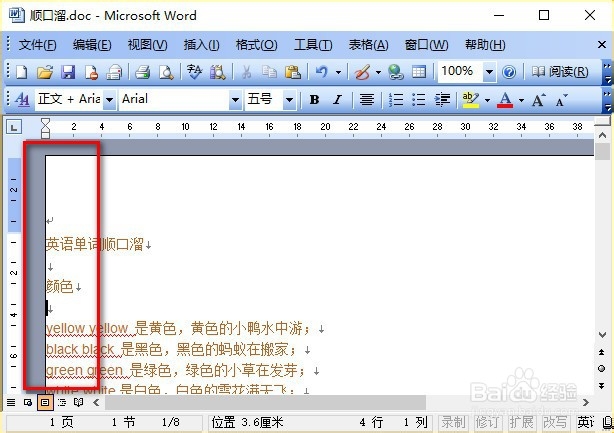Open highlight color dropdown arrow
614x433 pixels.
487,100
